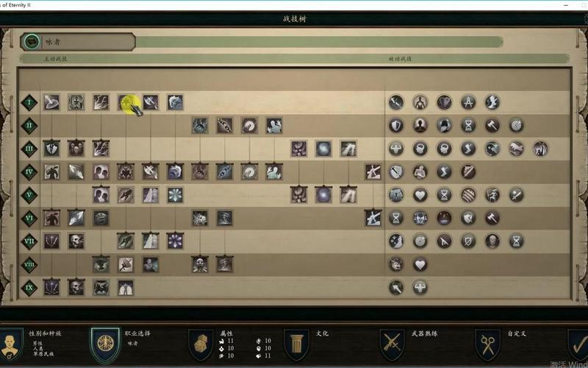The width and height of the screenshot is (588, 368).
Task: Pick the tier VI gavel passive talent
Action: (x=492, y=218)
